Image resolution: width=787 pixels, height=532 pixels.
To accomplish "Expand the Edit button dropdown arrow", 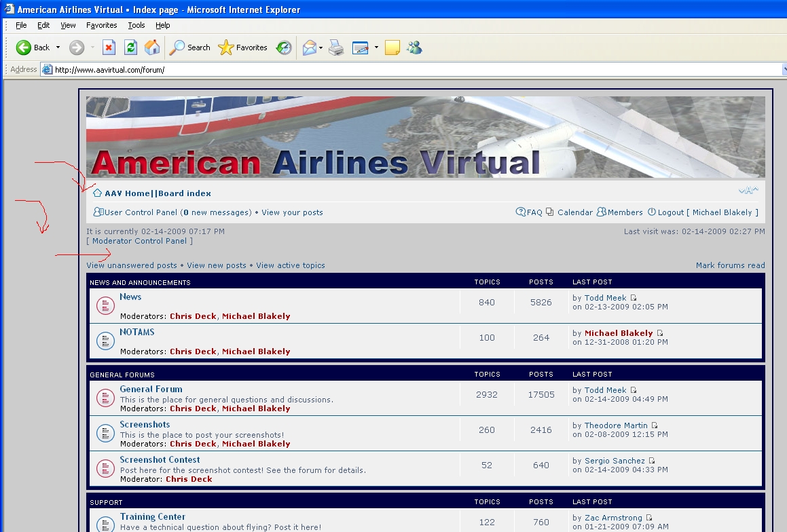I will pyautogui.click(x=376, y=47).
